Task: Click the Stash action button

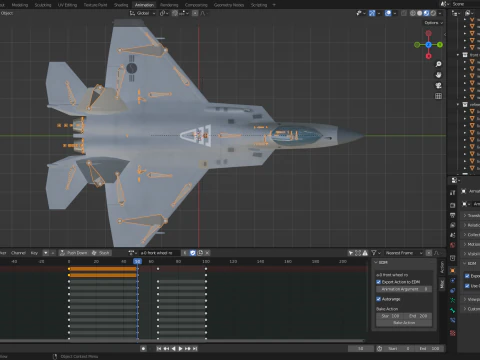Action: point(101,253)
